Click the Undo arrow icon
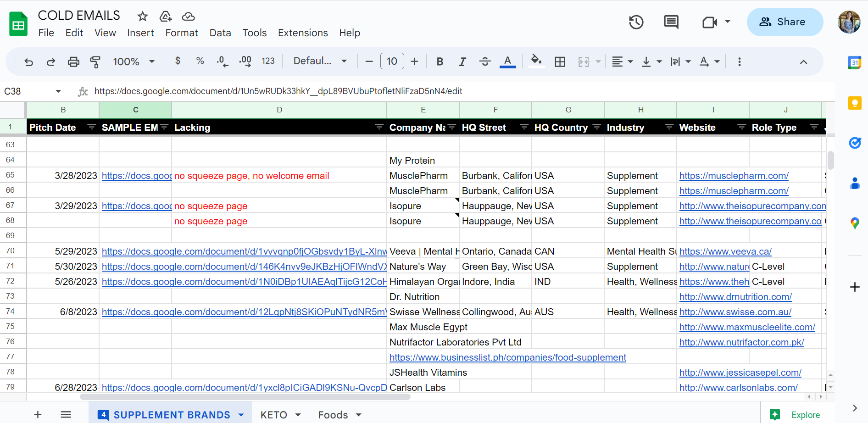868x423 pixels. (28, 61)
